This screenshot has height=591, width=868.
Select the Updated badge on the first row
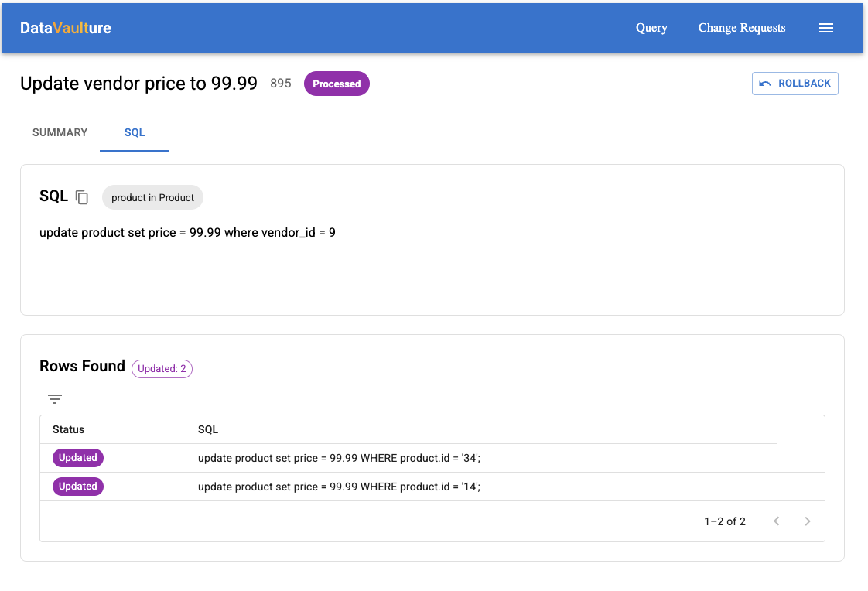(77, 457)
